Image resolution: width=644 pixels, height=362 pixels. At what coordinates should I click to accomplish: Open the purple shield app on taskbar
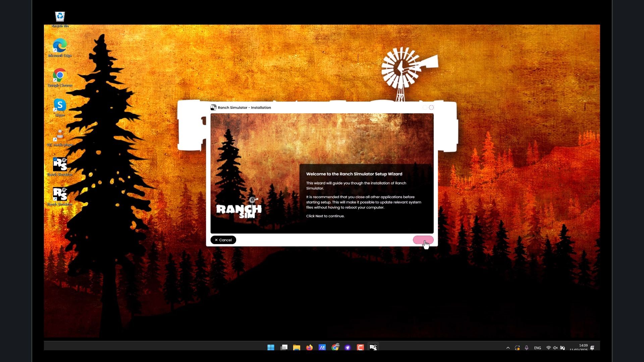pos(347,348)
